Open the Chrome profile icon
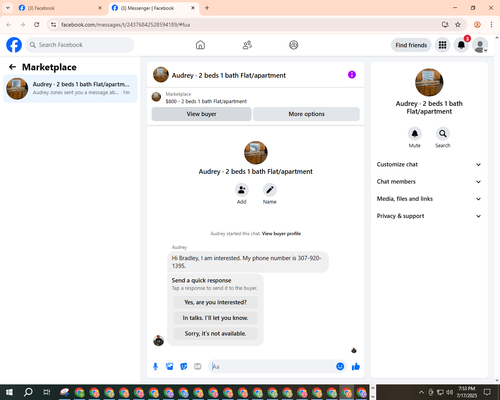This screenshot has width=500, height=400. (x=477, y=25)
